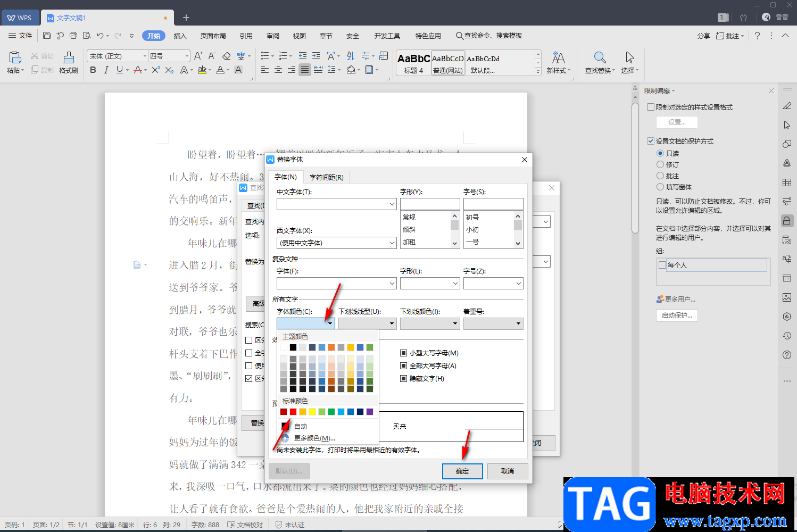Image resolution: width=797 pixels, height=532 pixels.
Task: Open the 下划线颜色 dropdown
Action: click(x=430, y=323)
